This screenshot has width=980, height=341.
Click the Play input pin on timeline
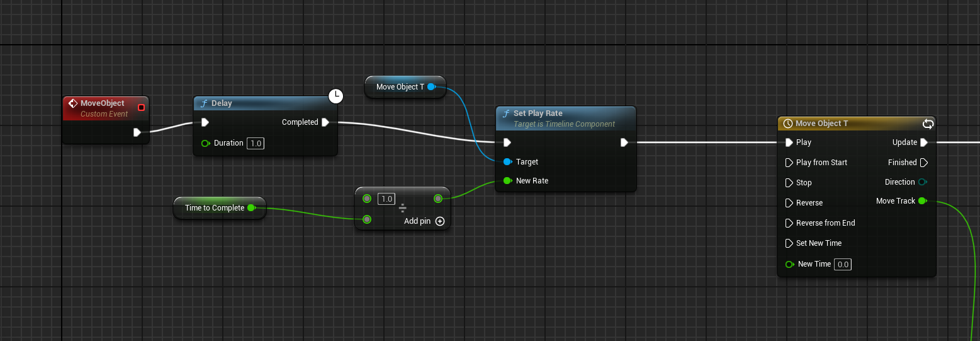pos(789,142)
